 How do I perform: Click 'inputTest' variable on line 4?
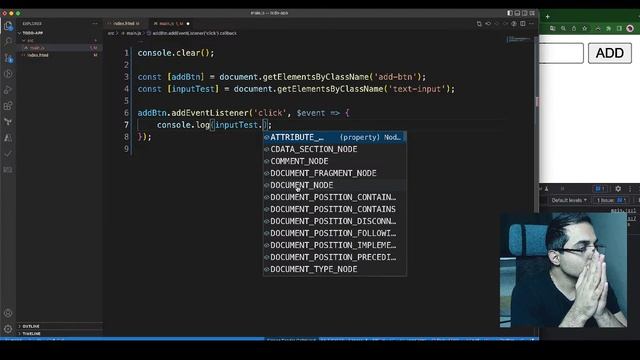click(x=193, y=89)
